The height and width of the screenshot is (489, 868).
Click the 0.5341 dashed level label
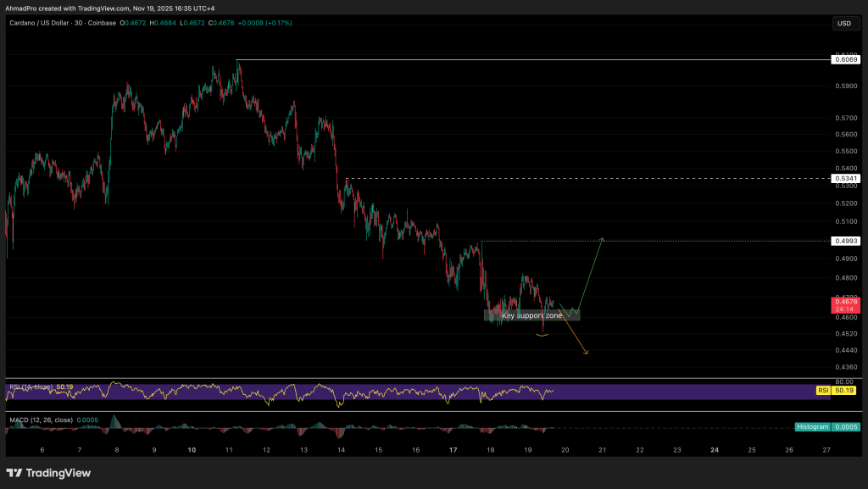click(x=843, y=179)
